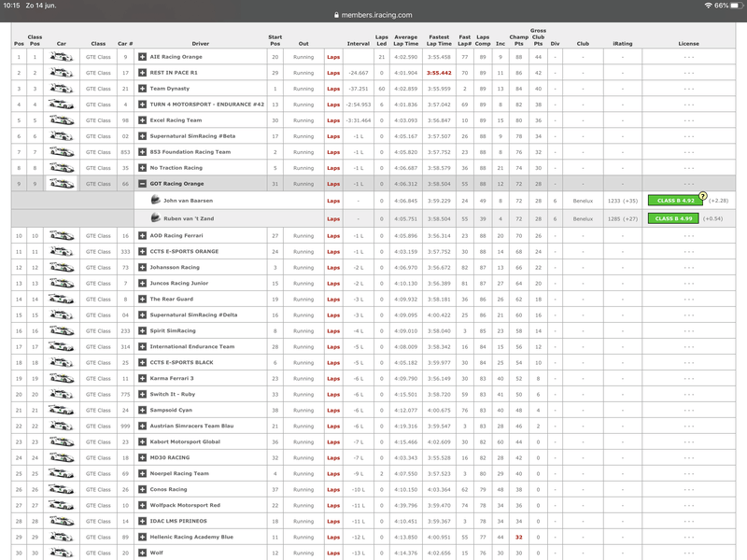Expand the Noerpel Racing Team row
This screenshot has width=747, height=560.
(x=142, y=474)
